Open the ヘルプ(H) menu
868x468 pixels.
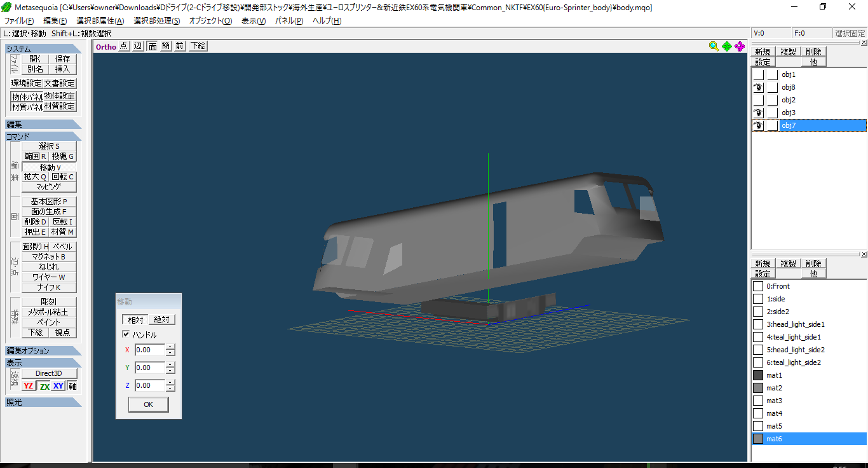pos(327,21)
